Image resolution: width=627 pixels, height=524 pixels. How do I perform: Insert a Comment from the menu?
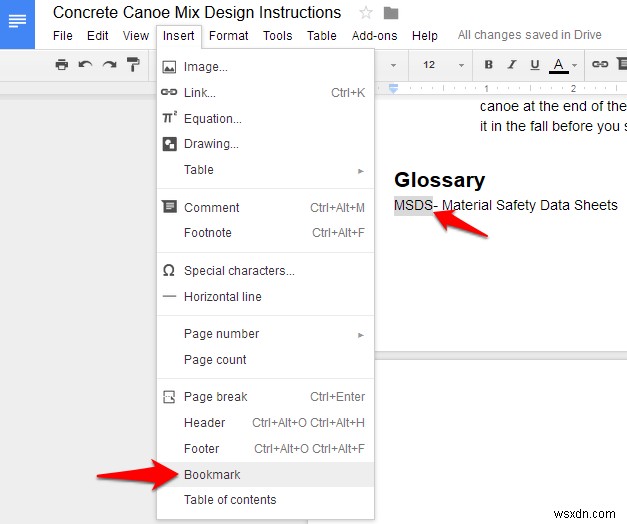(x=266, y=208)
